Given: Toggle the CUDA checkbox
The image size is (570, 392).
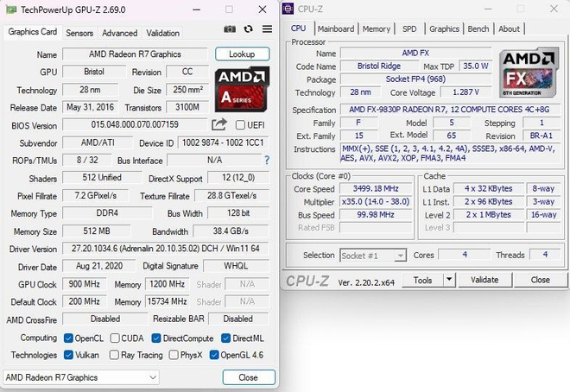Looking at the screenshot, I should pyautogui.click(x=115, y=338).
